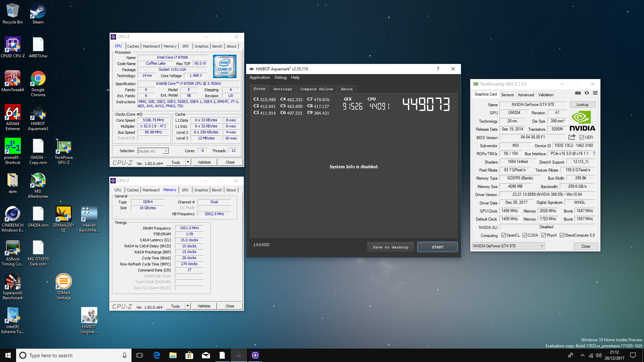Open Application menu in Aquamark
This screenshot has height=362, width=644.
pyautogui.click(x=260, y=77)
